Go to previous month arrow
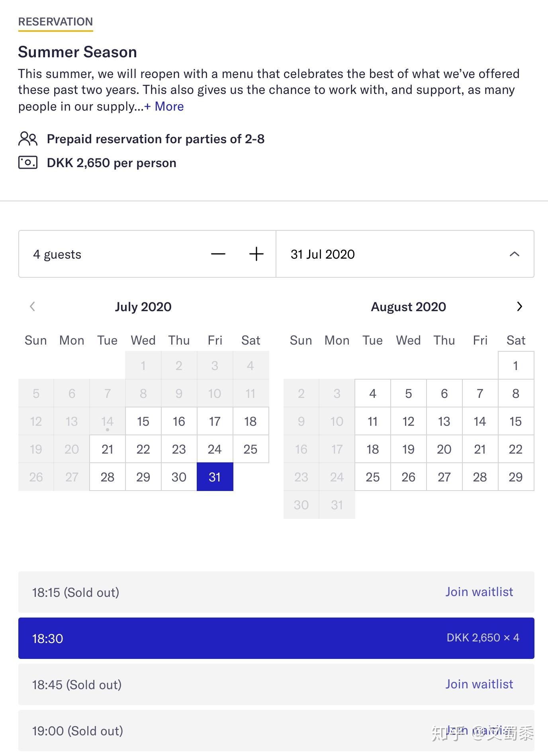The width and height of the screenshot is (548, 756). (33, 306)
